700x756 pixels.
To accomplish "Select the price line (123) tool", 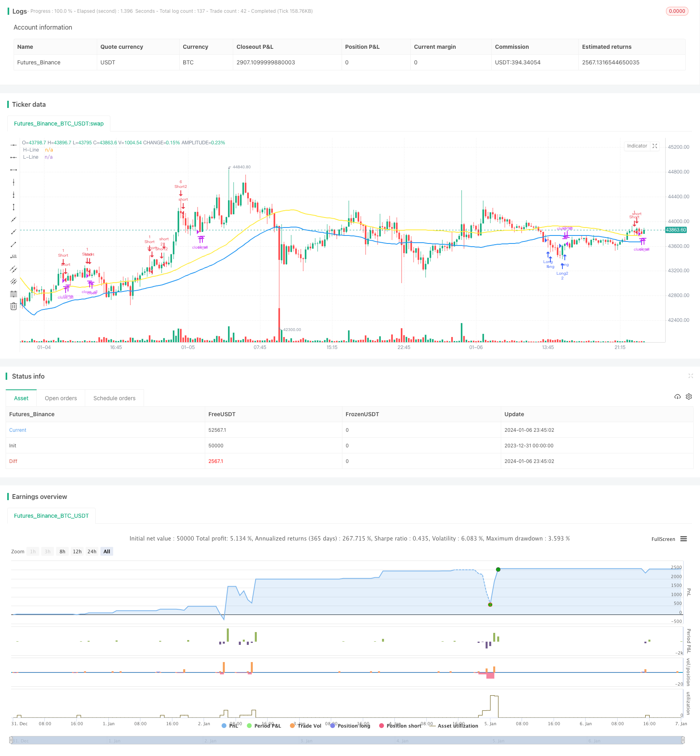I will tap(14, 257).
